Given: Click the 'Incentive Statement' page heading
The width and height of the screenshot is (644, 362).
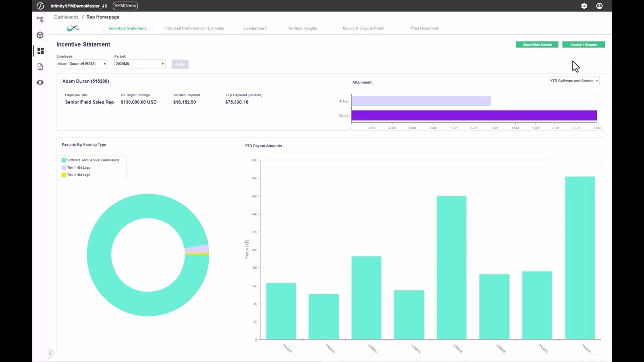Looking at the screenshot, I should click(83, 45).
